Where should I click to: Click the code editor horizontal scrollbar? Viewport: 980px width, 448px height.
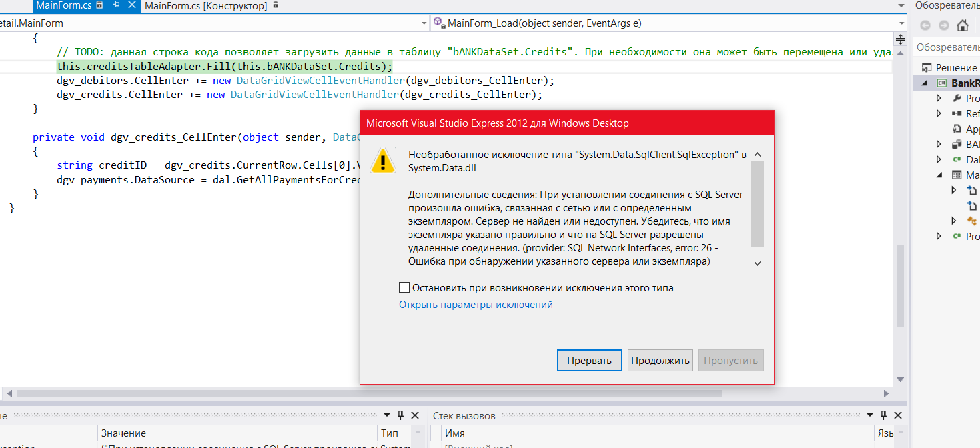click(370, 394)
